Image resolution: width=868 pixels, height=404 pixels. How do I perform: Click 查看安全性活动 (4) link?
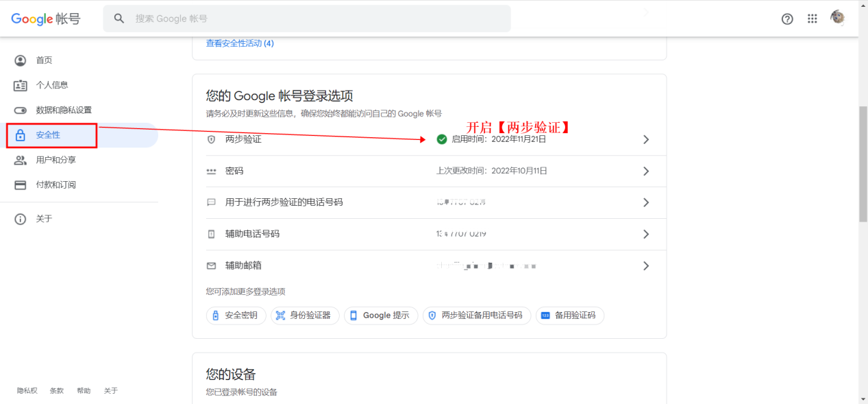[x=240, y=43]
